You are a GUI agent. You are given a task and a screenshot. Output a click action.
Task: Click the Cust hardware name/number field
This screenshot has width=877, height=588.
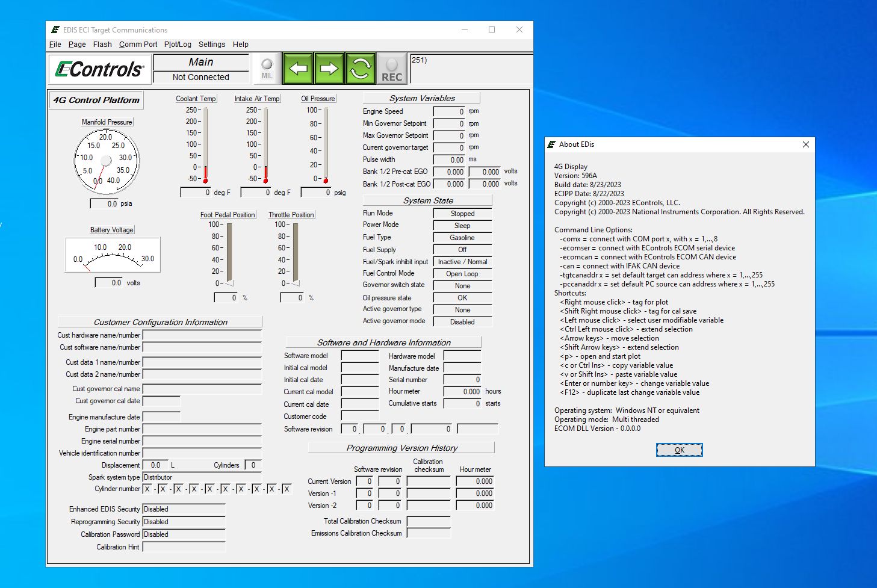coord(202,335)
